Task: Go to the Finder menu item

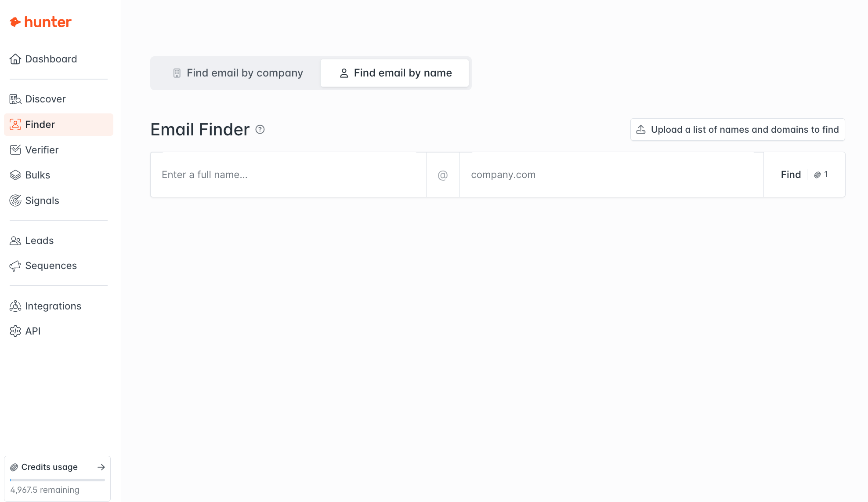Action: [x=40, y=124]
